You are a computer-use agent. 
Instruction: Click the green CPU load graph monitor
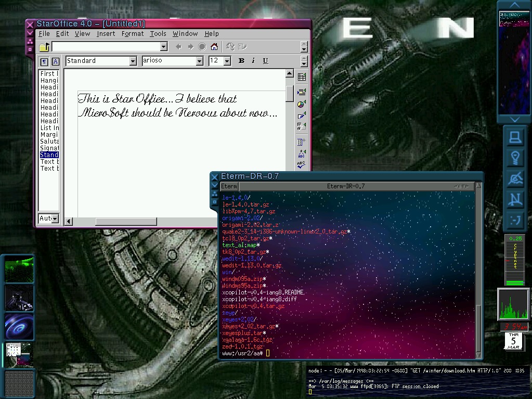point(513,305)
